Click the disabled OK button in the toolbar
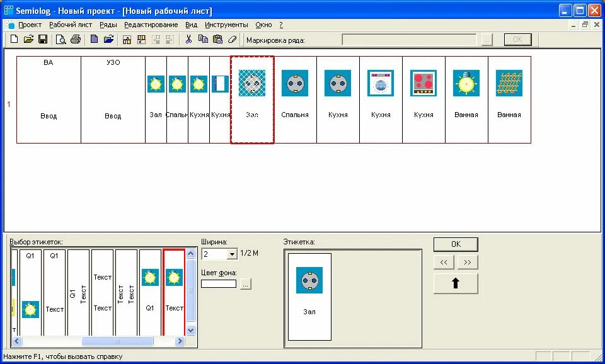 pyautogui.click(x=518, y=39)
